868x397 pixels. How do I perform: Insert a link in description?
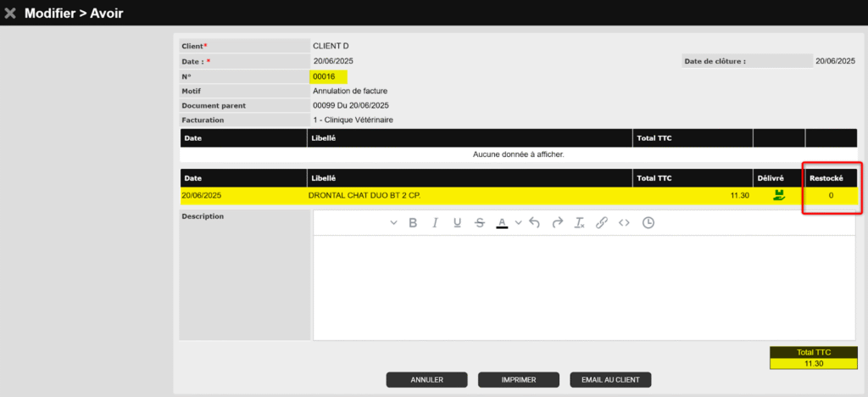coord(602,223)
